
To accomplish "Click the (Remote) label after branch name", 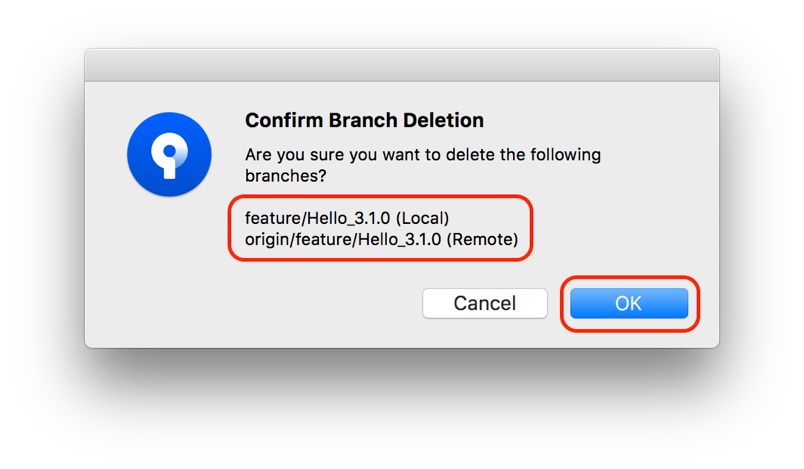I will 482,240.
